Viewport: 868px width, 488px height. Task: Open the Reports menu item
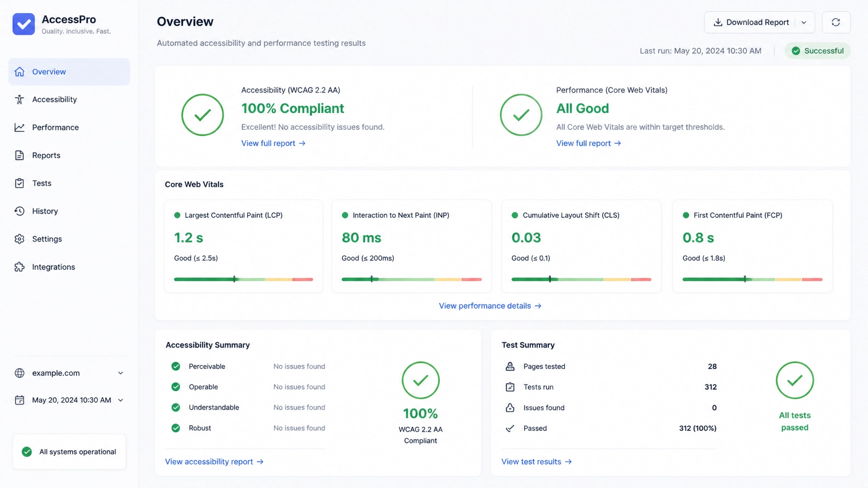pyautogui.click(x=69, y=155)
